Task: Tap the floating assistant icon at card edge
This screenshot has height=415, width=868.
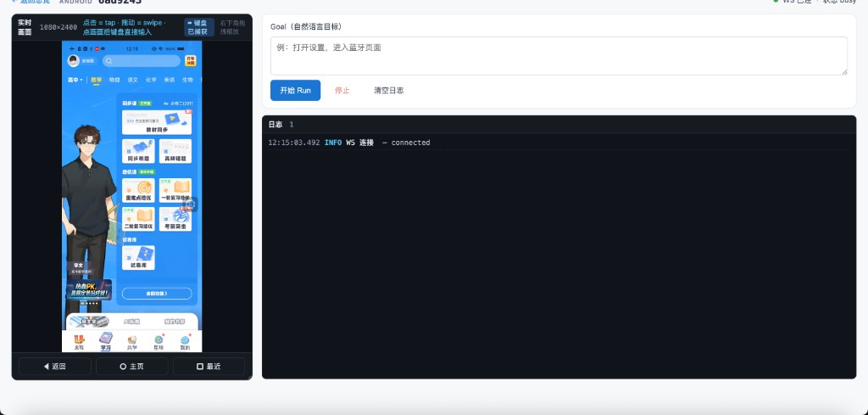Action: (191, 205)
